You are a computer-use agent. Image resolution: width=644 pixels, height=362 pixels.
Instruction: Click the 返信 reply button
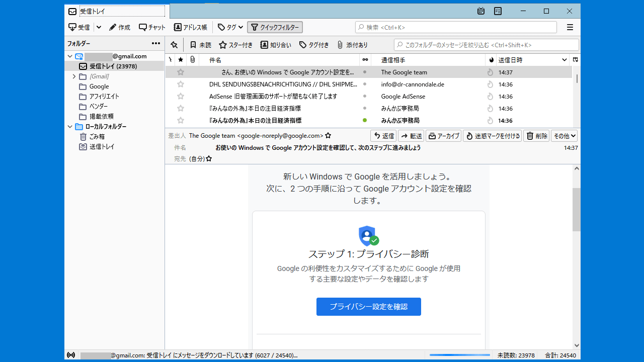(x=383, y=136)
